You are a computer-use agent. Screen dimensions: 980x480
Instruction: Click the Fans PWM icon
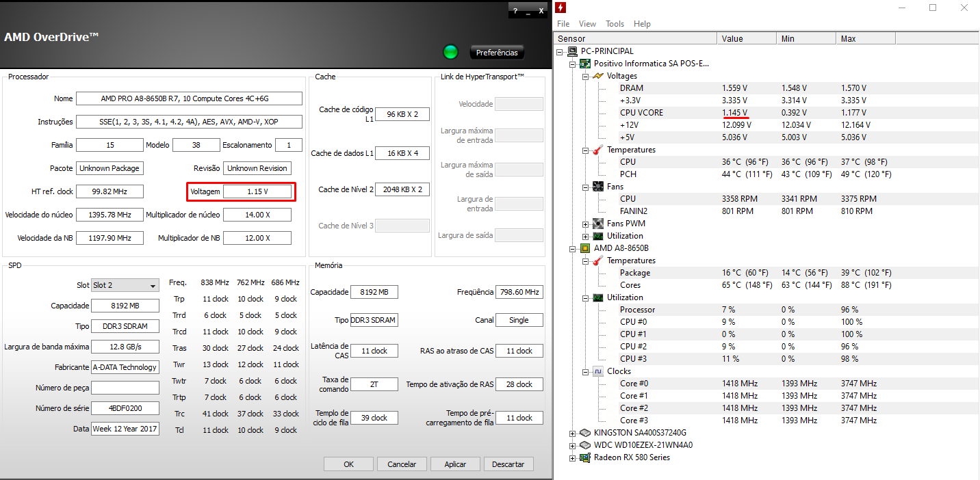click(597, 224)
